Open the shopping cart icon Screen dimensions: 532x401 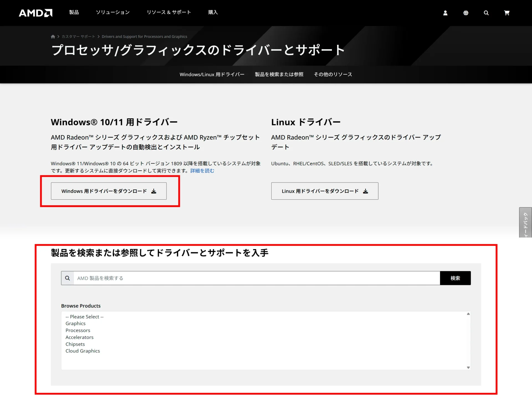pyautogui.click(x=507, y=13)
